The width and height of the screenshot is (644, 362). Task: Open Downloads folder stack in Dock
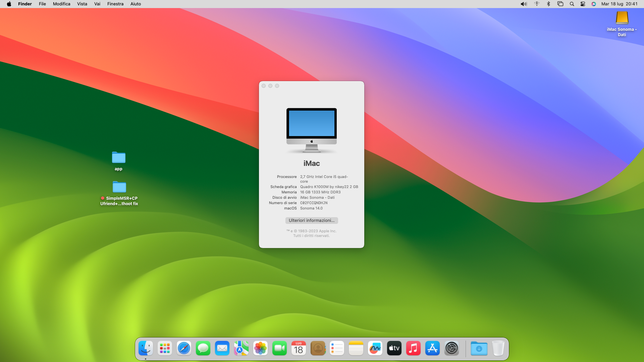[x=479, y=349]
